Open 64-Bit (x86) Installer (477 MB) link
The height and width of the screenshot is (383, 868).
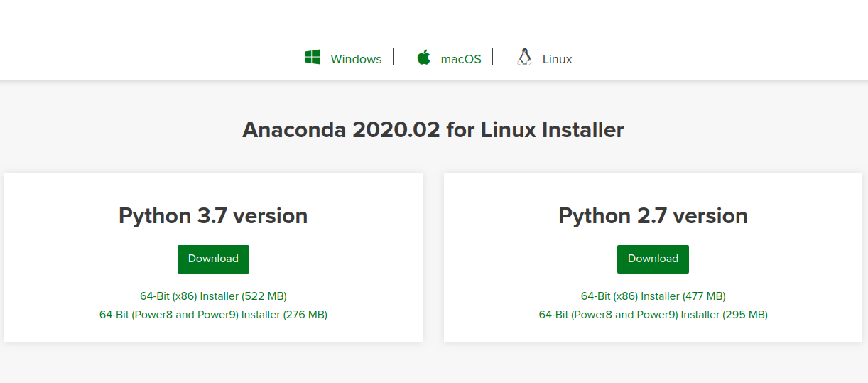point(653,296)
